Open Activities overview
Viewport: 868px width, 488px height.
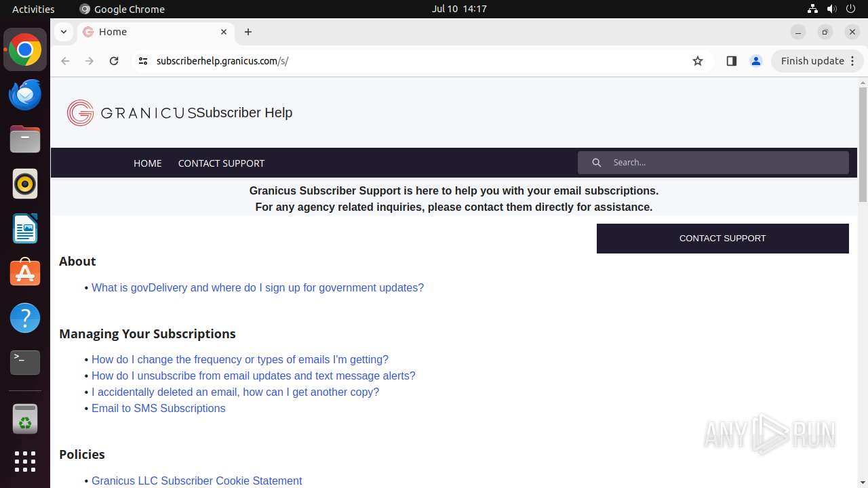coord(33,9)
